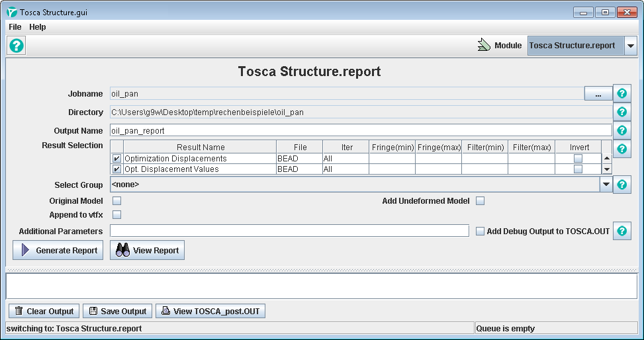Click into the Output Name input field
The height and width of the screenshot is (340, 644).
361,130
